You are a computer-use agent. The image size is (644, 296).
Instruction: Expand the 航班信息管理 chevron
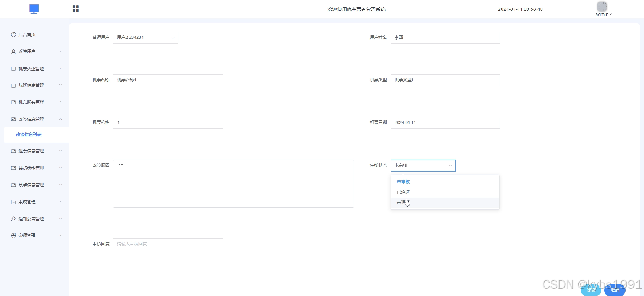(60, 85)
